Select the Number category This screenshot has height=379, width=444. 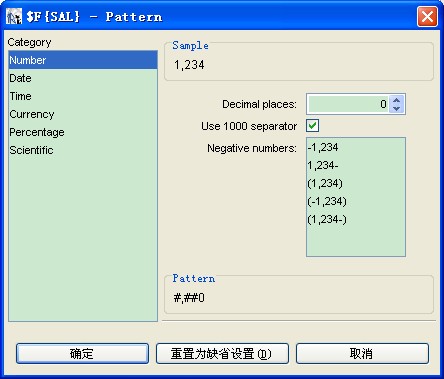click(x=83, y=60)
